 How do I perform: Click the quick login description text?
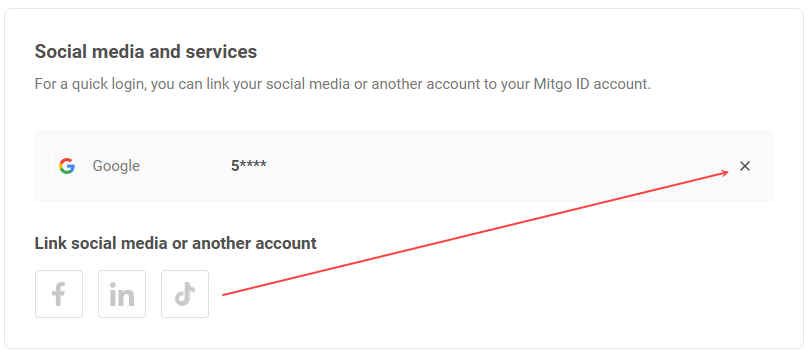(x=342, y=84)
